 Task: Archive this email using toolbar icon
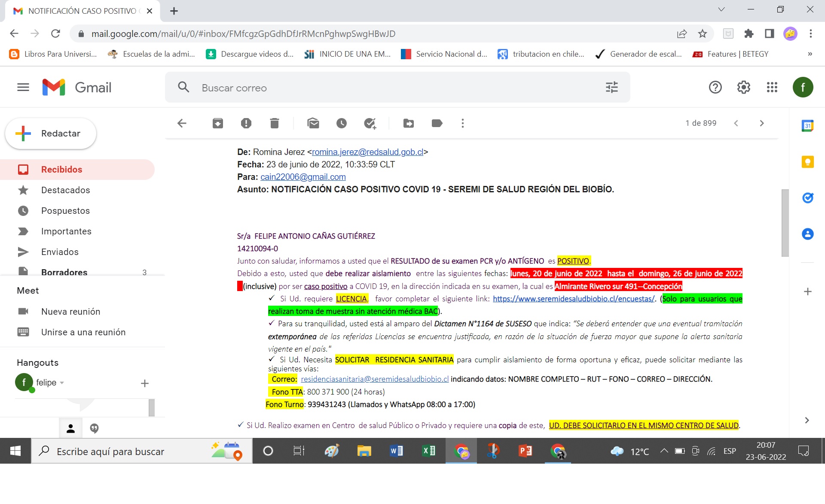[x=218, y=124]
